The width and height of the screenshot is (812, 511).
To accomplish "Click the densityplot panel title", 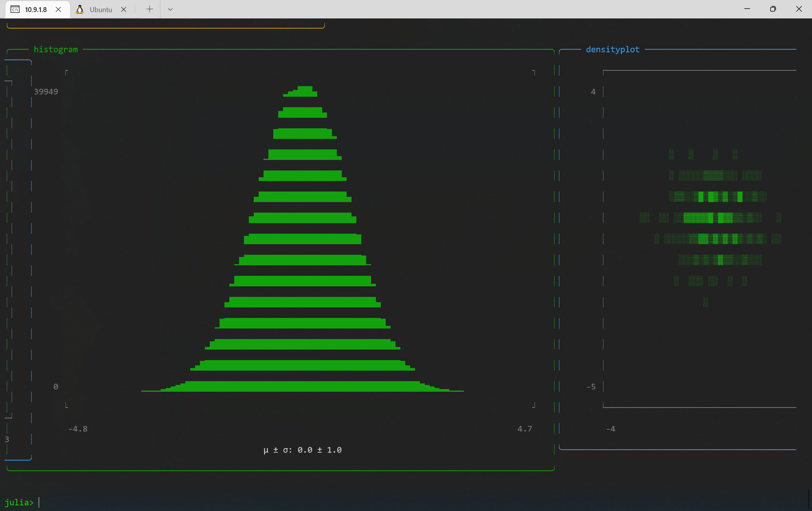I will coord(612,49).
